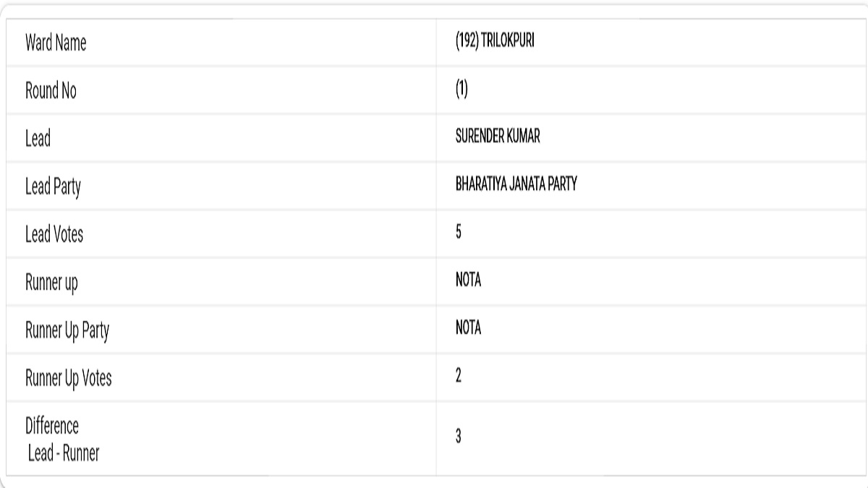
Task: Click the Lead - Runner sublabel text
Action: coord(64,453)
